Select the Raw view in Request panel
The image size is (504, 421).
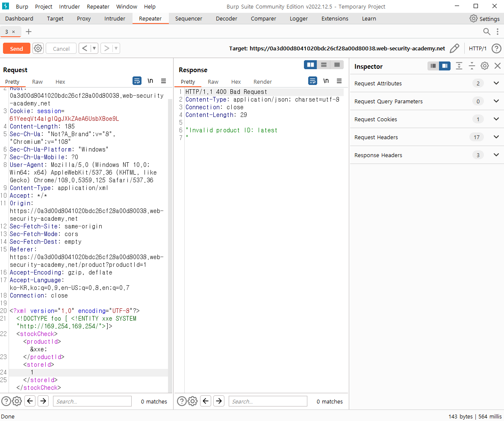[37, 82]
